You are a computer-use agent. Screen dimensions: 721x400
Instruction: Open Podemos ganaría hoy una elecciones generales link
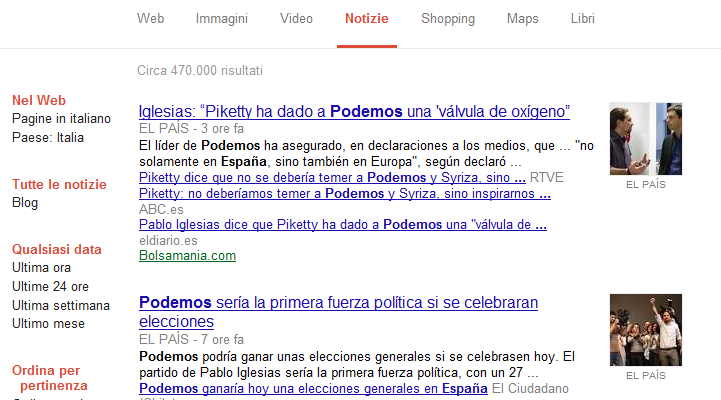point(313,389)
